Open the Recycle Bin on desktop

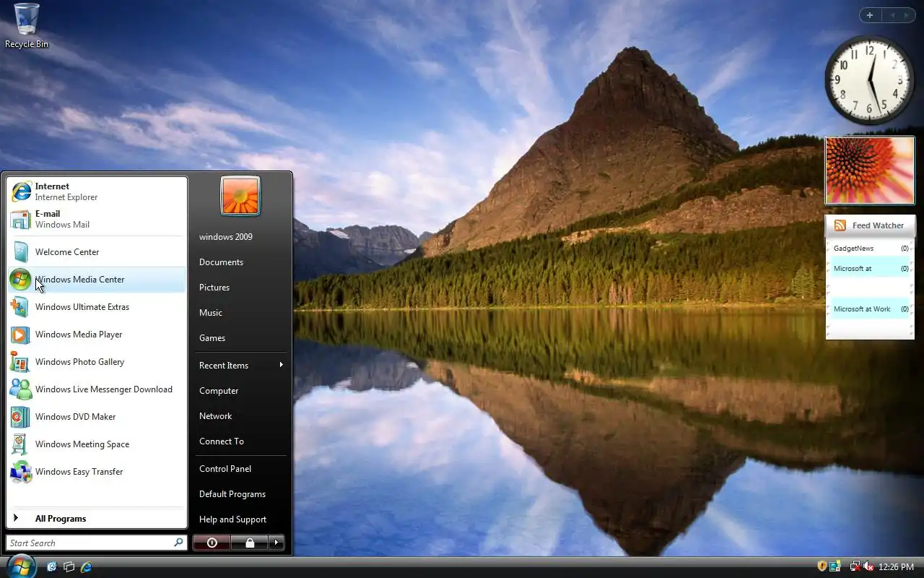pyautogui.click(x=27, y=26)
